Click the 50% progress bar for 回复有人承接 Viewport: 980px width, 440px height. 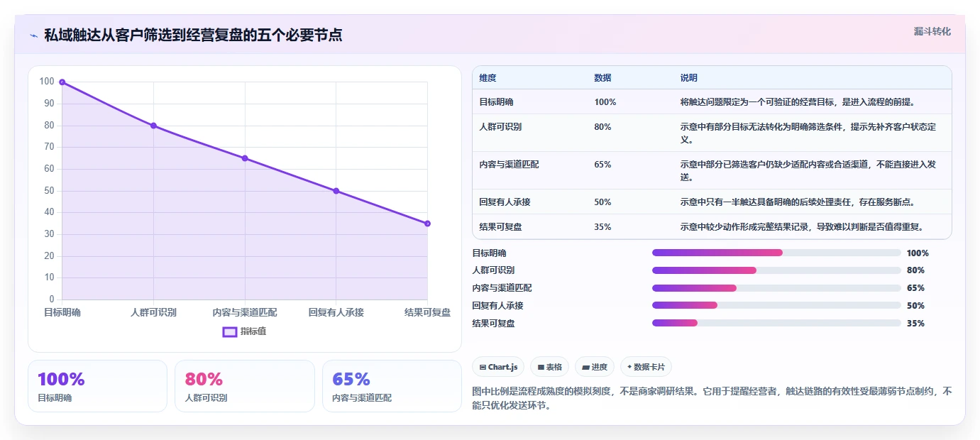pyautogui.click(x=776, y=305)
